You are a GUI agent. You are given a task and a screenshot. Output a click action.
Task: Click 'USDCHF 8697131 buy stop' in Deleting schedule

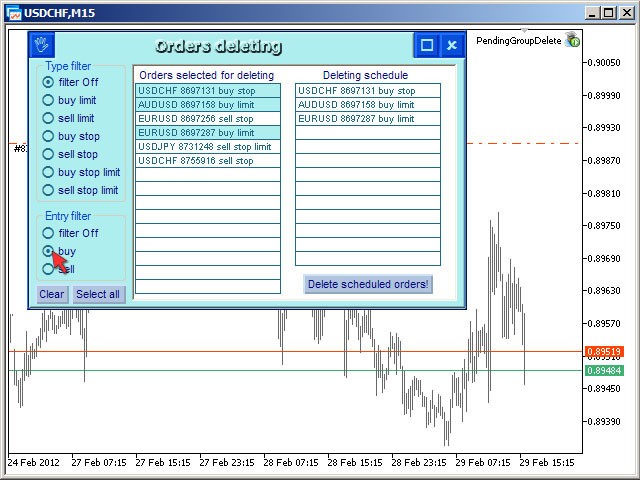(x=368, y=91)
